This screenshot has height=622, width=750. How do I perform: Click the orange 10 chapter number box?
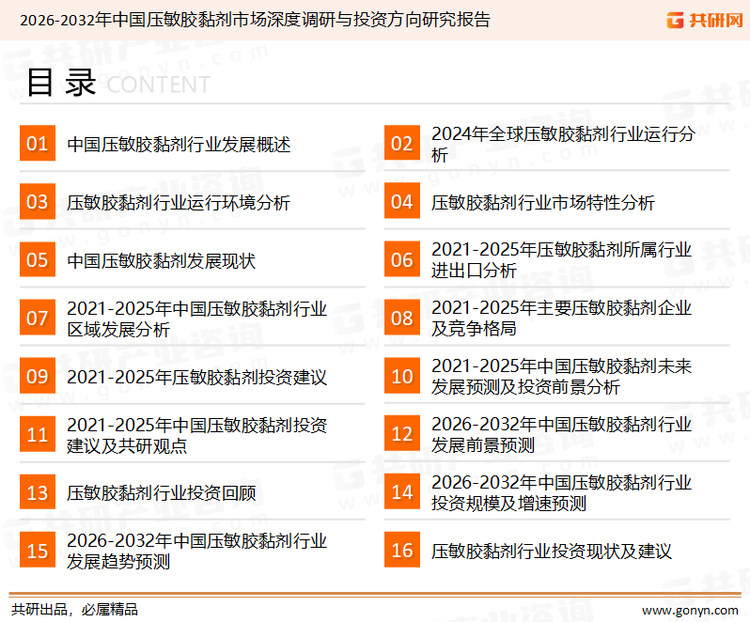coord(402,376)
